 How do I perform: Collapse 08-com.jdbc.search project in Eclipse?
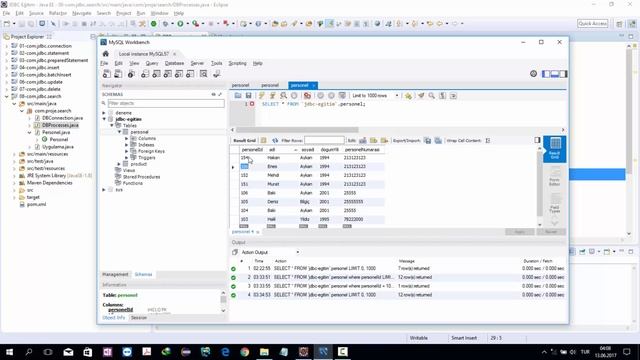[x=7, y=96]
